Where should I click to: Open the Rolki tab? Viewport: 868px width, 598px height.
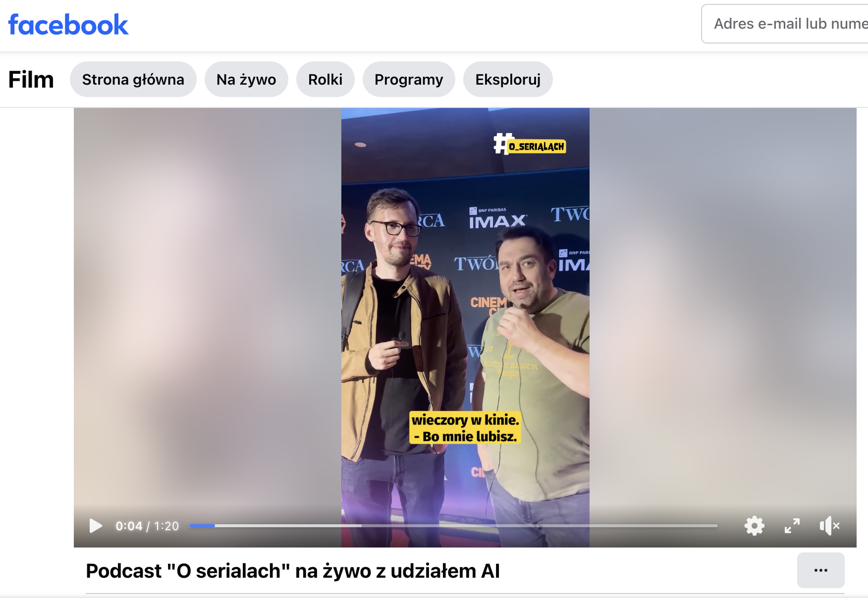point(325,79)
